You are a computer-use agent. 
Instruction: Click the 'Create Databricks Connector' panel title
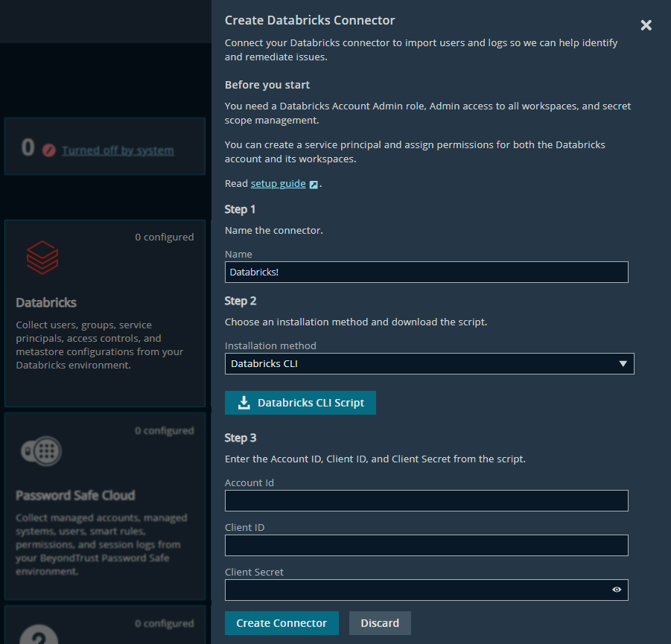(310, 20)
